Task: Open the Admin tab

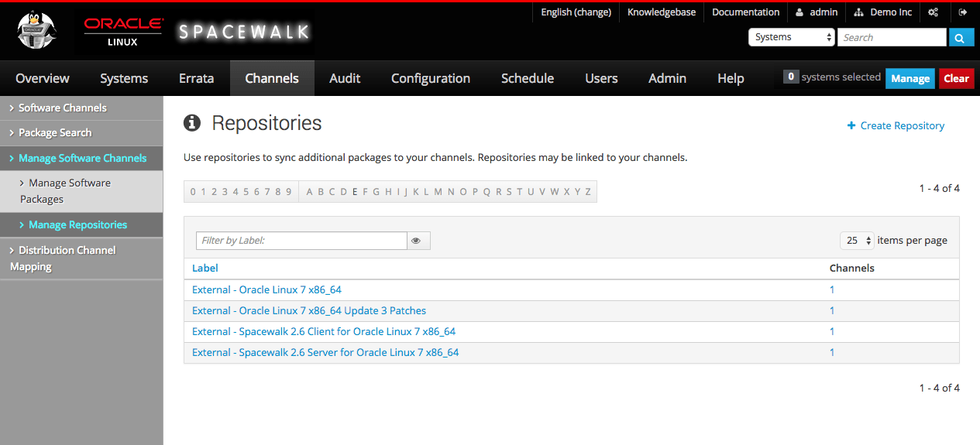Action: click(667, 78)
